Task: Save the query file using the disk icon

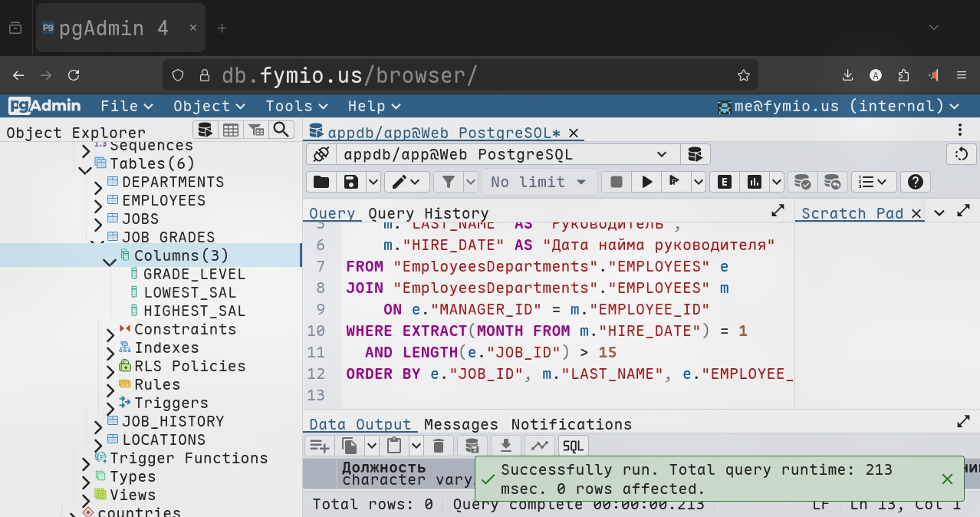Action: (351, 182)
